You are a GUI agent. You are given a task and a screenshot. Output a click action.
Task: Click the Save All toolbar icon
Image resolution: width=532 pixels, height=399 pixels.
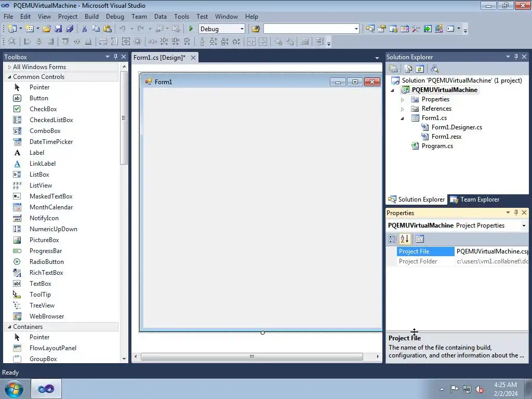70,29
